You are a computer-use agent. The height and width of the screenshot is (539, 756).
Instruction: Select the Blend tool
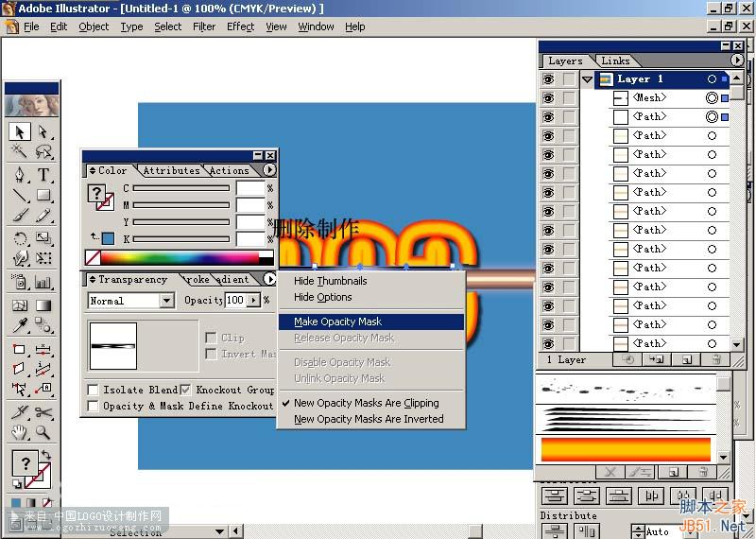pos(43,325)
